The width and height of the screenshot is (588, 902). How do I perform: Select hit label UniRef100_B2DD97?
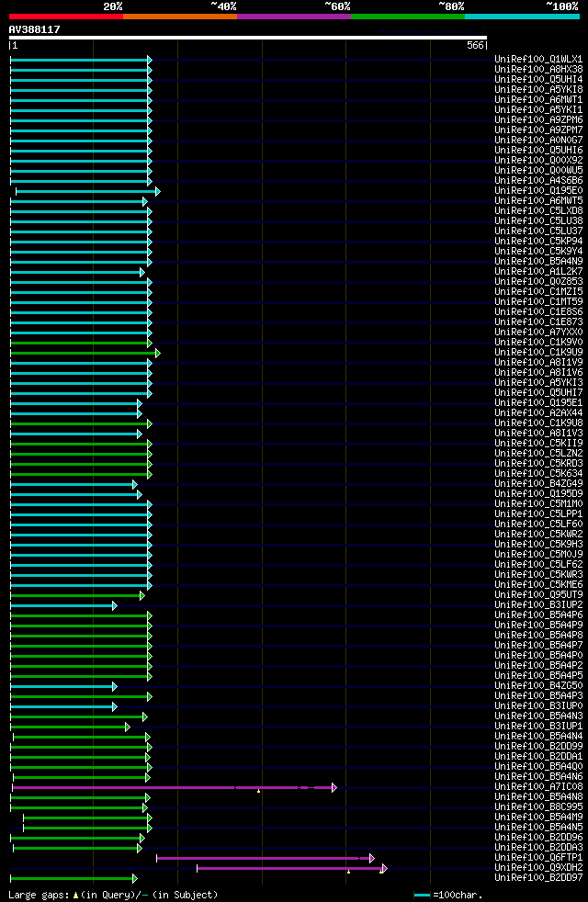(x=538, y=878)
